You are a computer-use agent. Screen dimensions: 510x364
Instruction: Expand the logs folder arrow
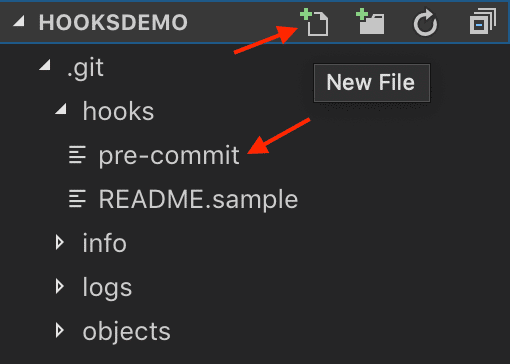[x=60, y=286]
